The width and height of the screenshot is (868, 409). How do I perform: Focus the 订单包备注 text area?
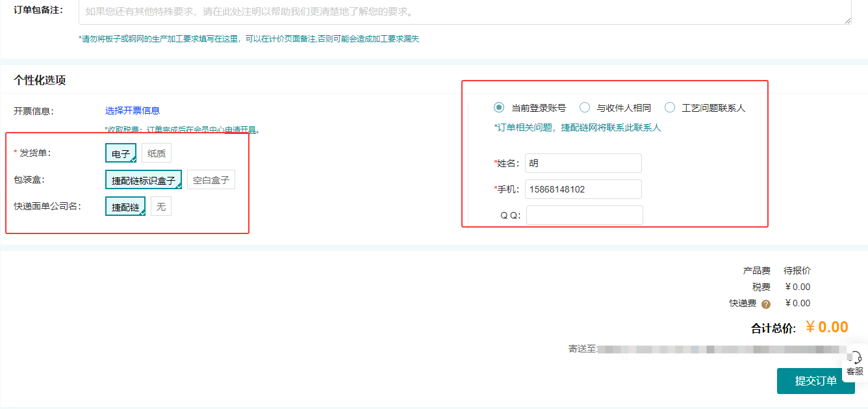(464, 12)
